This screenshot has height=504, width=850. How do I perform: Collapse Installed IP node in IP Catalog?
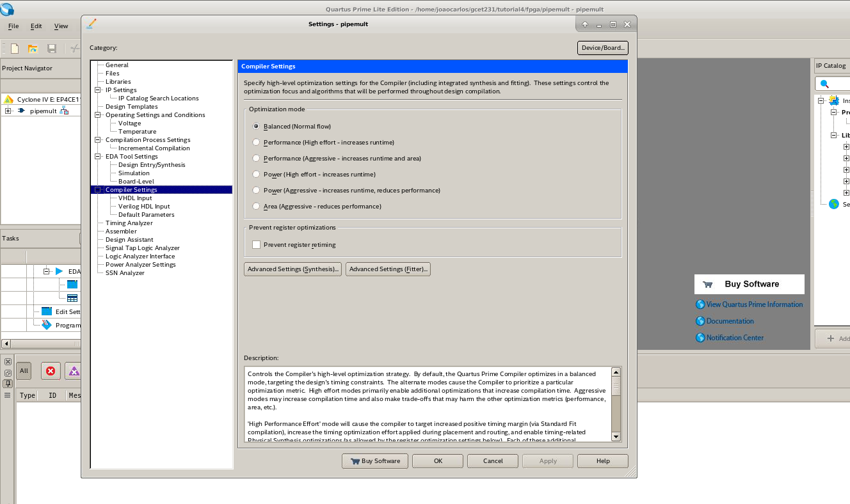821,100
